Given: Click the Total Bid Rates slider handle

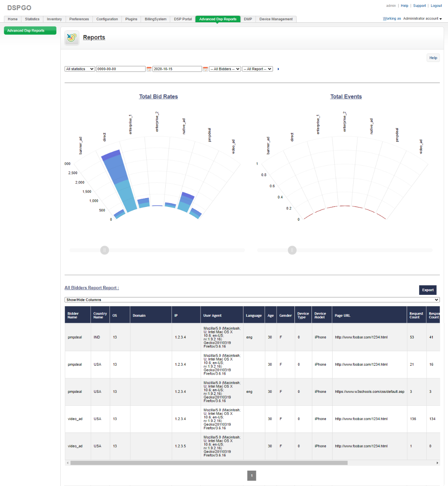Looking at the screenshot, I should click(105, 250).
